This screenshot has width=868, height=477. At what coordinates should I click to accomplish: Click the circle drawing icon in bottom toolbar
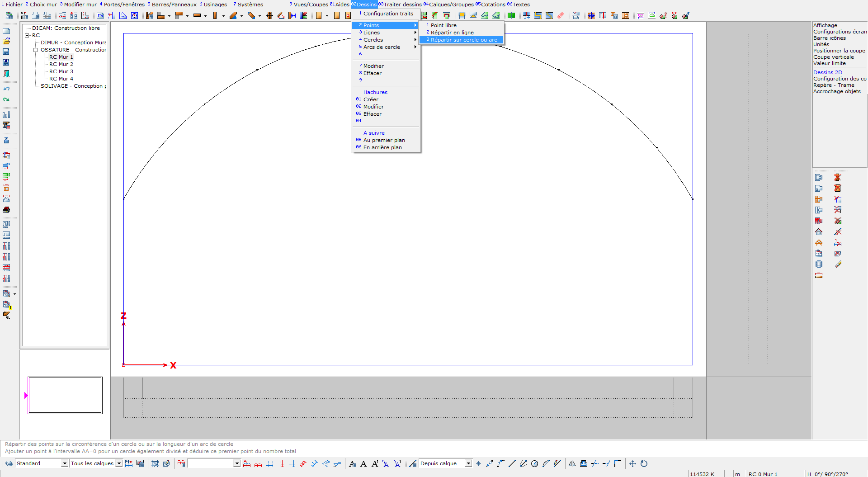(534, 463)
